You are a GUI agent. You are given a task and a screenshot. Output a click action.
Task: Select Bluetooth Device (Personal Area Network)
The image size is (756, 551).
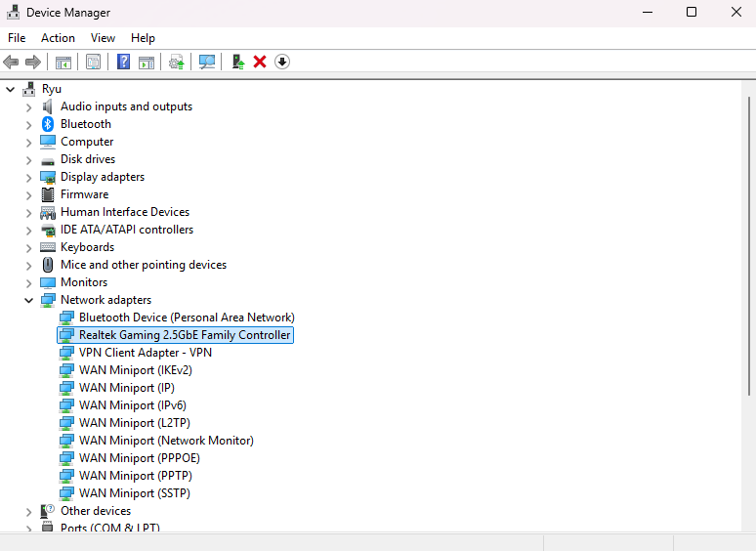pyautogui.click(x=187, y=318)
